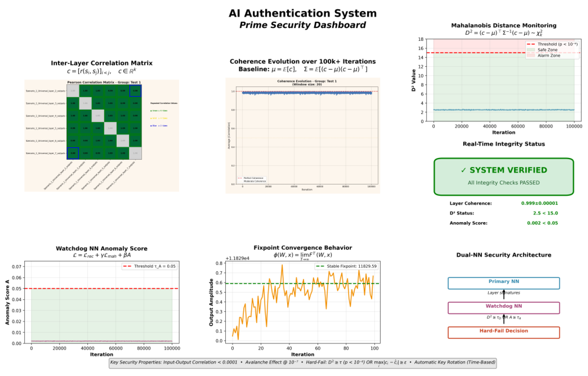Click the blue-outlined cell in matrix top-right corner
Screen dimensions: 588x376
point(135,91)
